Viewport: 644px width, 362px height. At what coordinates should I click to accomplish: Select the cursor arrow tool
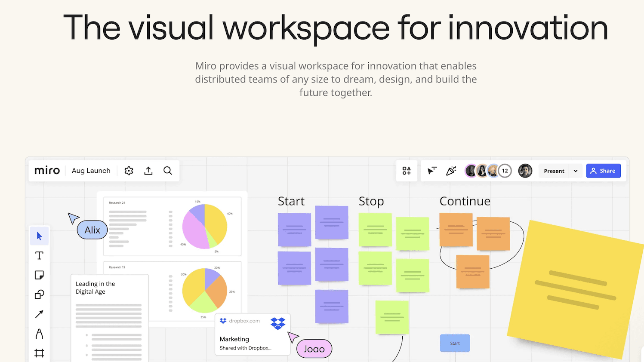(39, 236)
